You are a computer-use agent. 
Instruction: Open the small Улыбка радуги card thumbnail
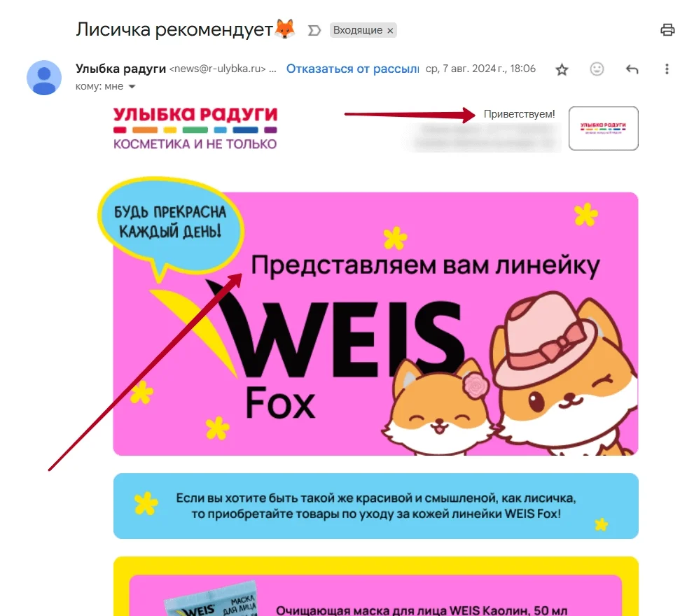tap(604, 128)
